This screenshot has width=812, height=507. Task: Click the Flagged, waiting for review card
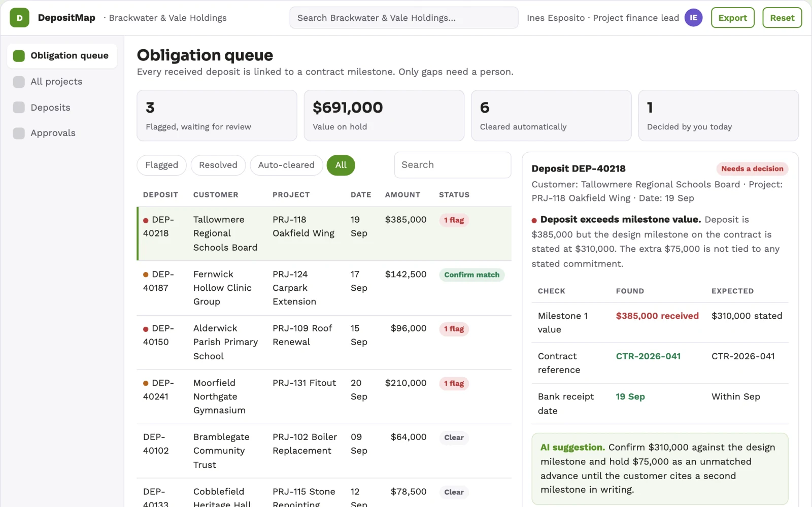(x=217, y=116)
